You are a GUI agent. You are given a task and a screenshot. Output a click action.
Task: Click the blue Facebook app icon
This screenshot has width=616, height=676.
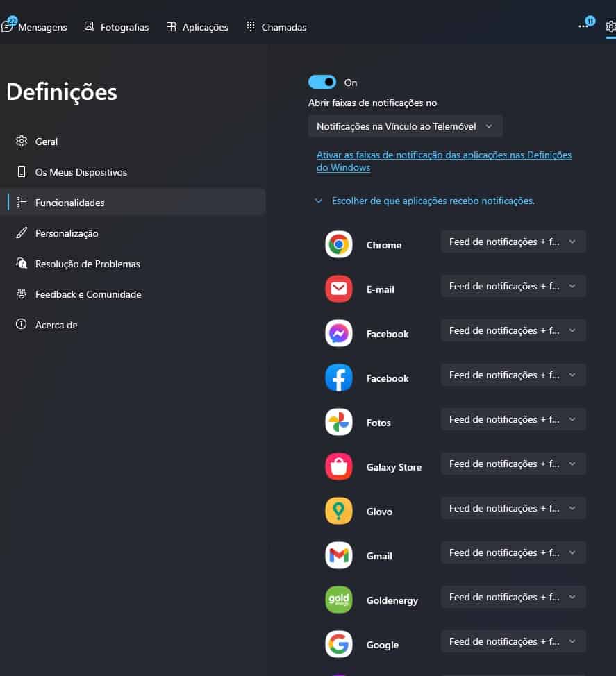(339, 378)
